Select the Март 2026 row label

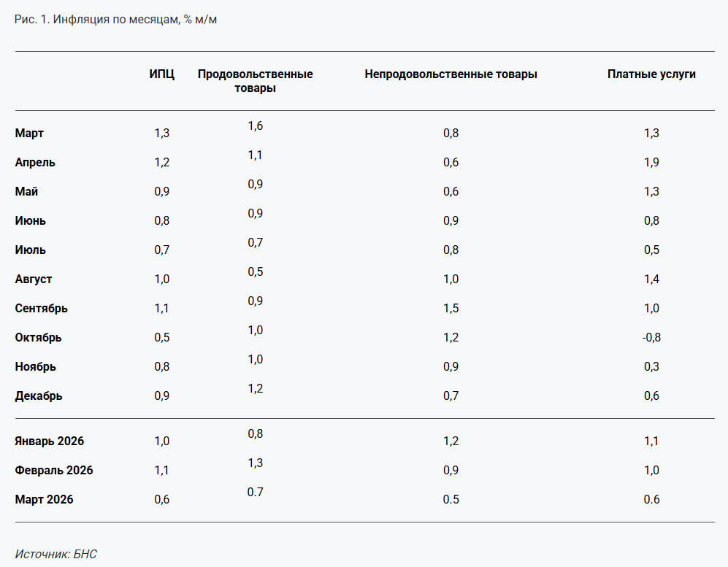[45, 500]
